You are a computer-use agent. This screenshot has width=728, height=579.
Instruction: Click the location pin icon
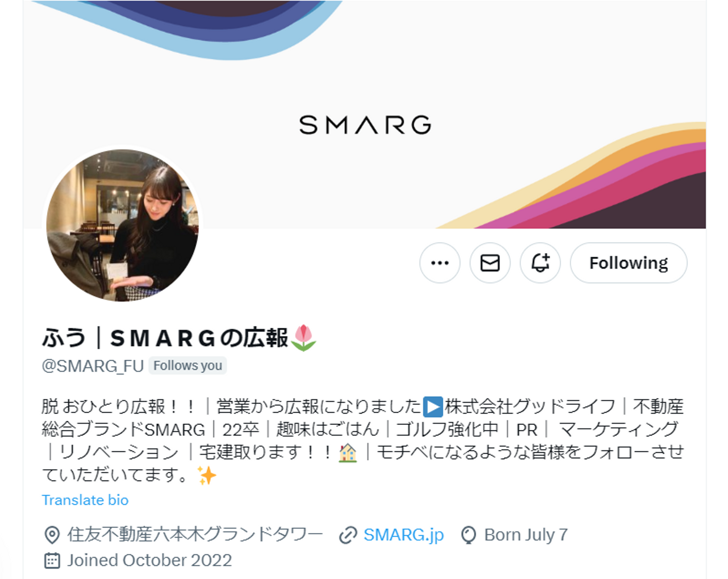pyautogui.click(x=52, y=535)
